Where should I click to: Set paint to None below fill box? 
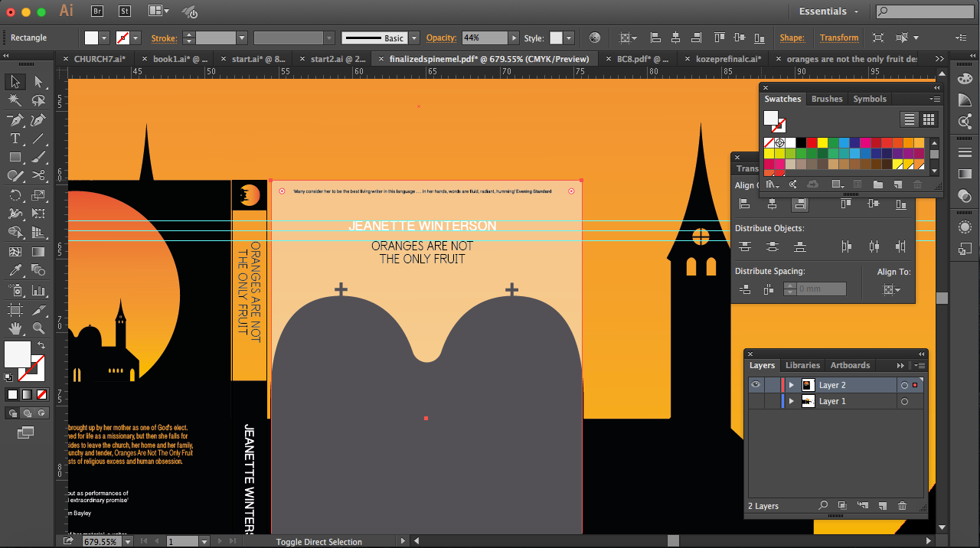[41, 395]
